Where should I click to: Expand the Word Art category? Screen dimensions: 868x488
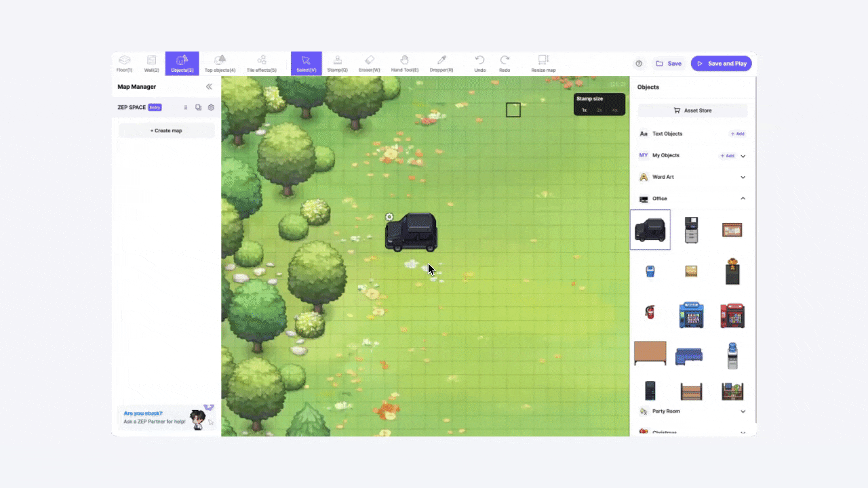click(x=743, y=177)
